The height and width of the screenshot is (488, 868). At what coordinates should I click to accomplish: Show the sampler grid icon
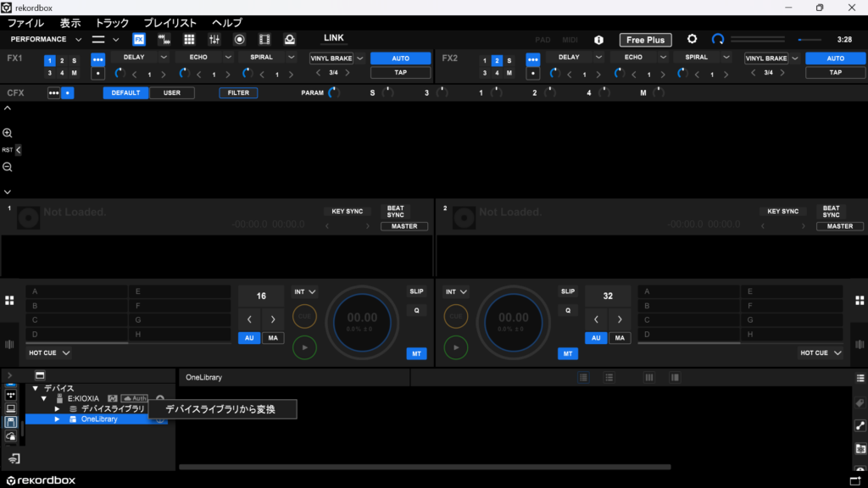tap(189, 39)
